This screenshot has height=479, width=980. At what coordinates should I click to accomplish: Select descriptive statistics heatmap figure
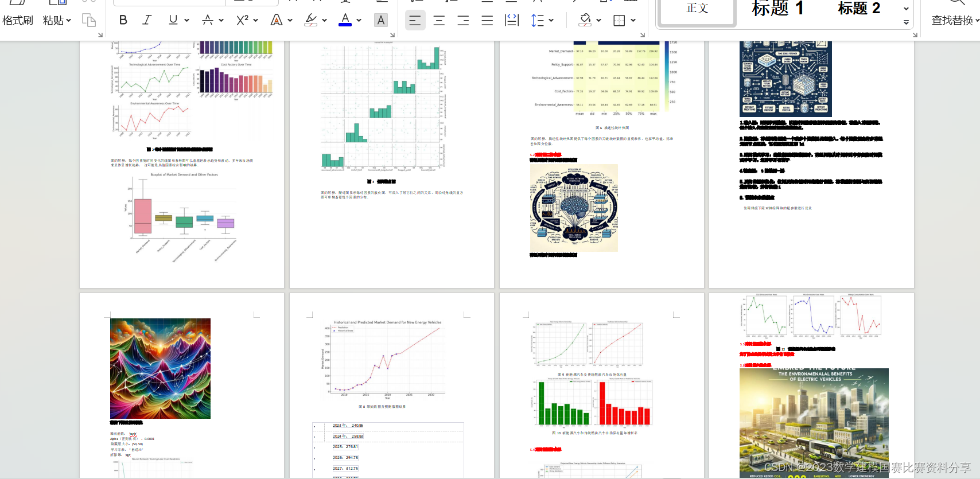(x=604, y=79)
